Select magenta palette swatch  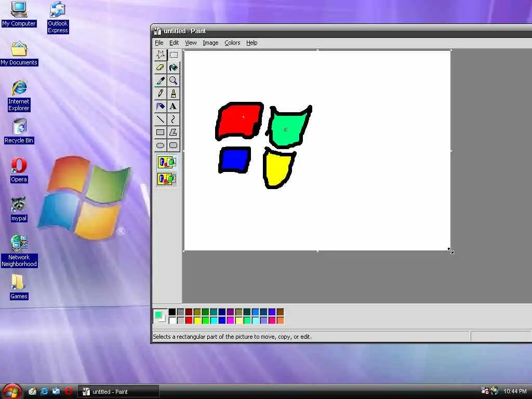point(230,320)
